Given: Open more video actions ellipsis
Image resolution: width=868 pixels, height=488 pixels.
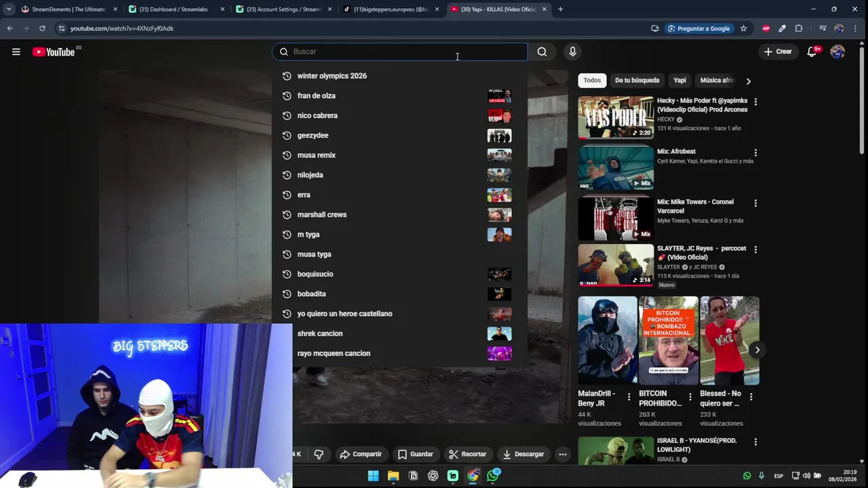Looking at the screenshot, I should [x=562, y=454].
